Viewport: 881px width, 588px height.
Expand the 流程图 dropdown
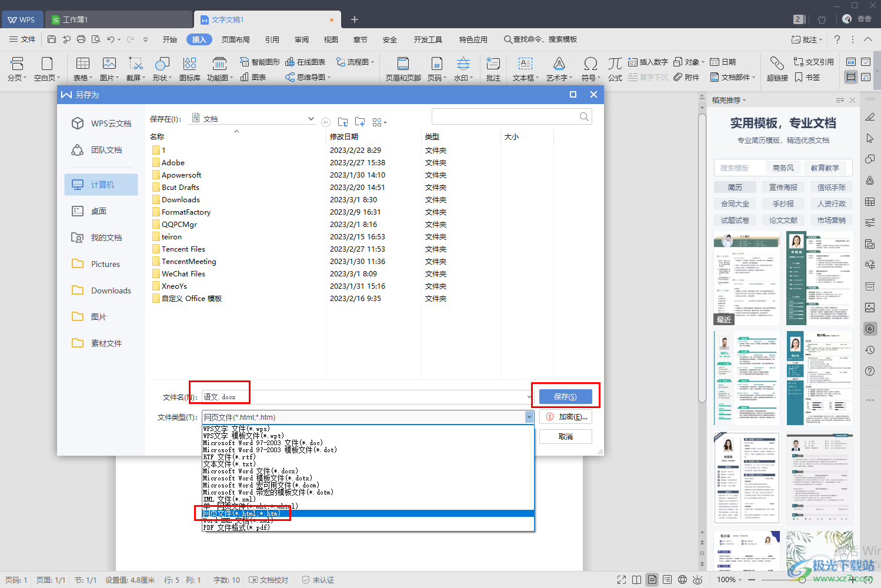click(372, 62)
